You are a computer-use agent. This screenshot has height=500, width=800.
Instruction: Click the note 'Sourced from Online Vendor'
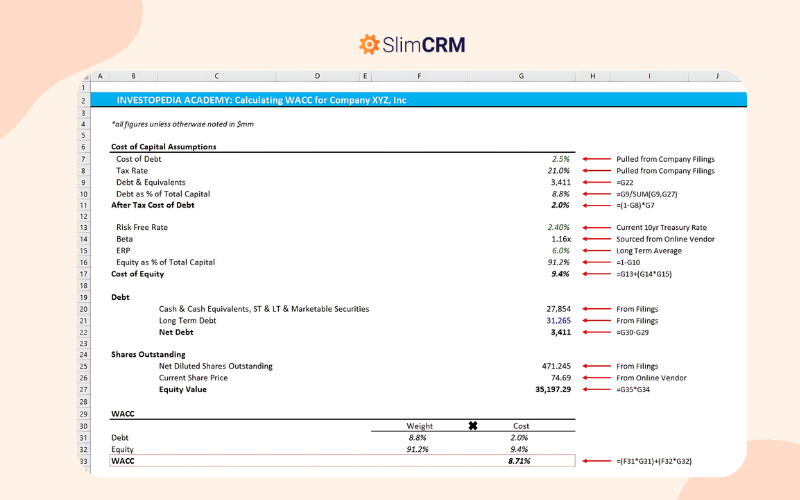click(x=665, y=239)
